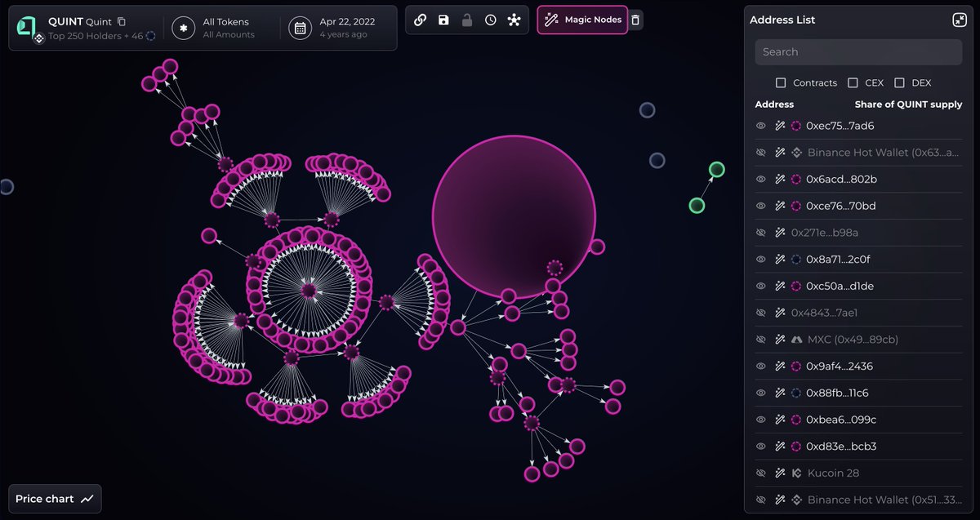
Task: Unhide the Kucoin 28 address
Action: click(x=760, y=473)
